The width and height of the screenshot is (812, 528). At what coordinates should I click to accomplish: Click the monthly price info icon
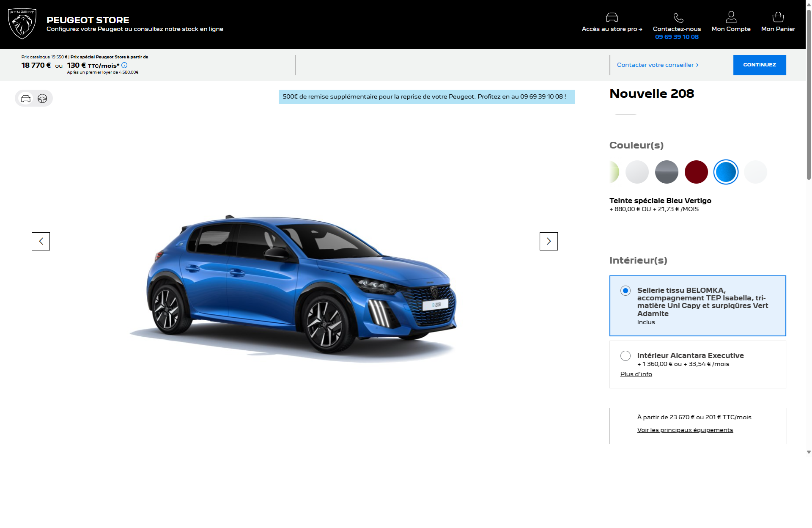(x=124, y=65)
